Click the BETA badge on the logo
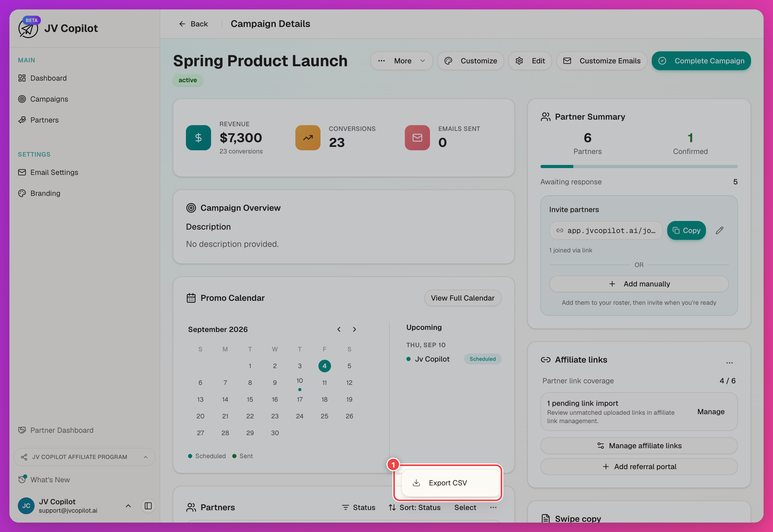The width and height of the screenshot is (773, 532). coord(31,20)
